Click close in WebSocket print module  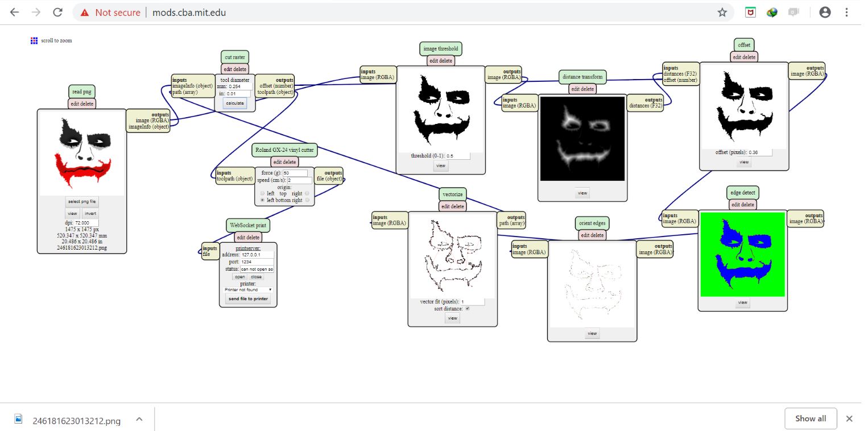[257, 277]
